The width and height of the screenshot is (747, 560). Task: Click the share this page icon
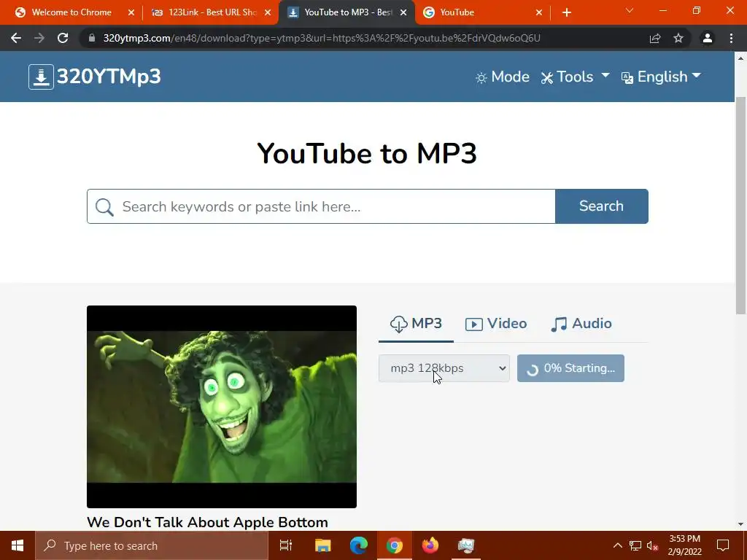[x=655, y=38]
